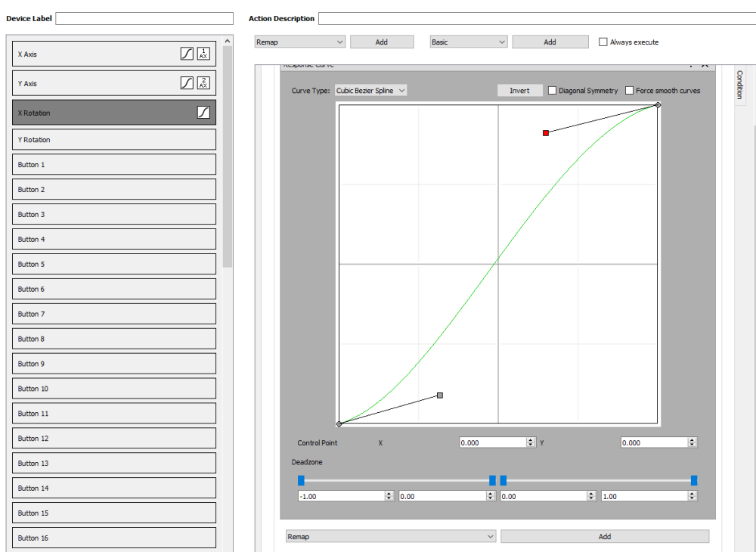756x552 pixels.
Task: Click the X Axis remap '1 AX' icon
Action: pos(203,54)
